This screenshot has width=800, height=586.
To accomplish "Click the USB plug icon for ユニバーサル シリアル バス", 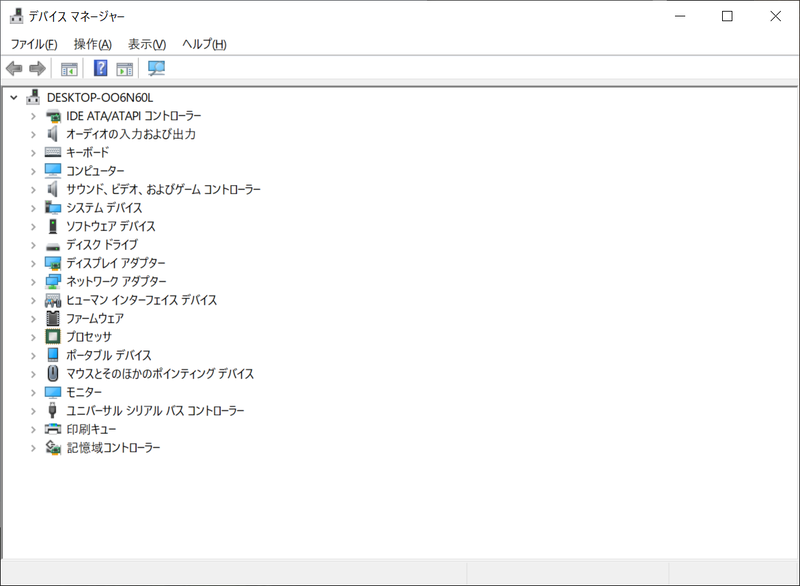I will tap(52, 410).
